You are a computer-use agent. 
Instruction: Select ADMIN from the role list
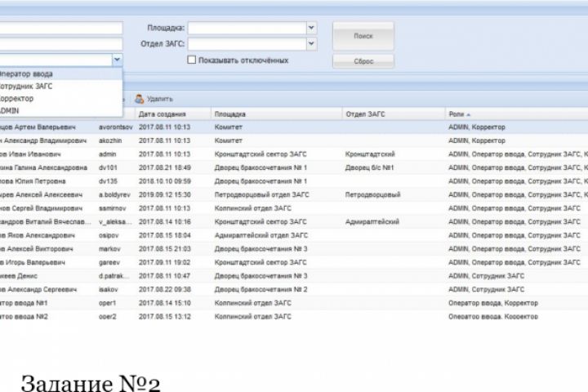[61, 111]
